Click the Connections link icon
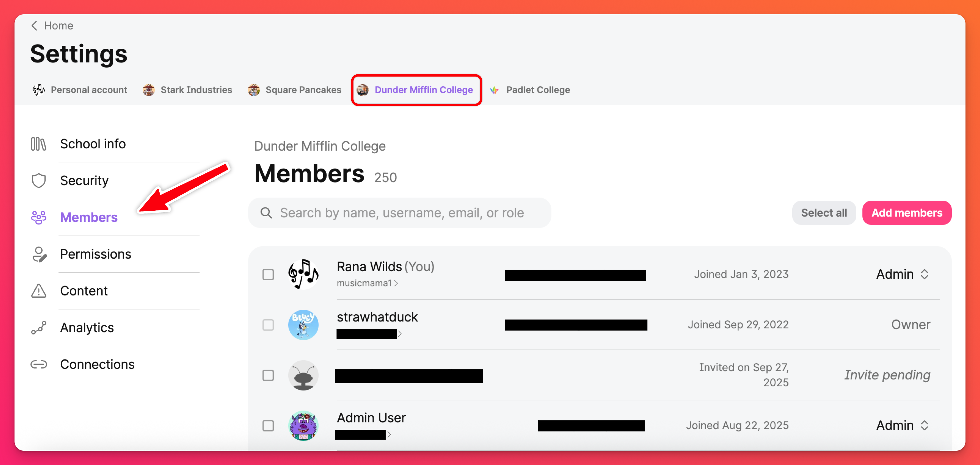The width and height of the screenshot is (980, 465). (39, 364)
